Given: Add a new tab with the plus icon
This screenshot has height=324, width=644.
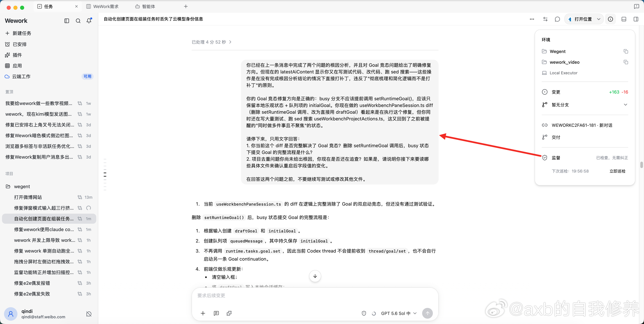Looking at the screenshot, I should [186, 7].
